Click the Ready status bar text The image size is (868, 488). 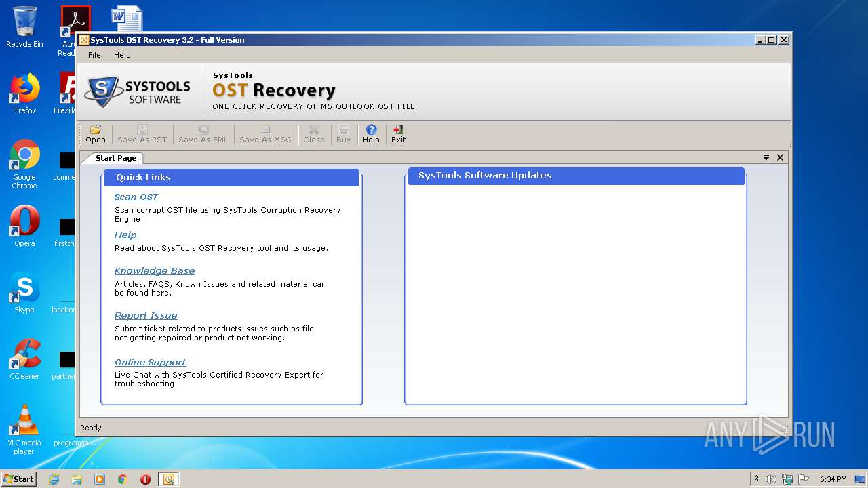click(90, 428)
